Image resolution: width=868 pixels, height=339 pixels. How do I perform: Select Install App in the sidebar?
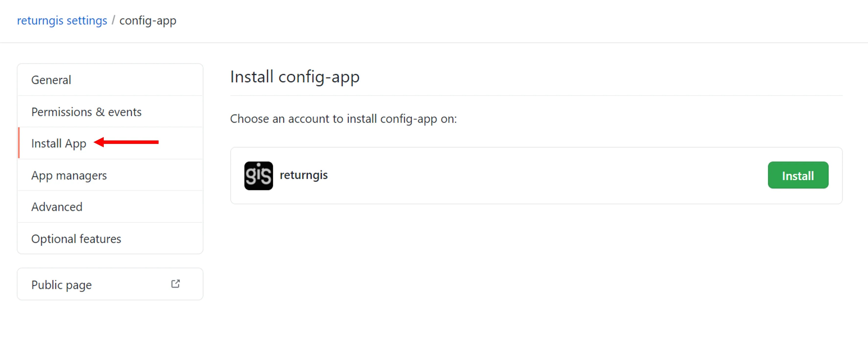click(x=110, y=143)
